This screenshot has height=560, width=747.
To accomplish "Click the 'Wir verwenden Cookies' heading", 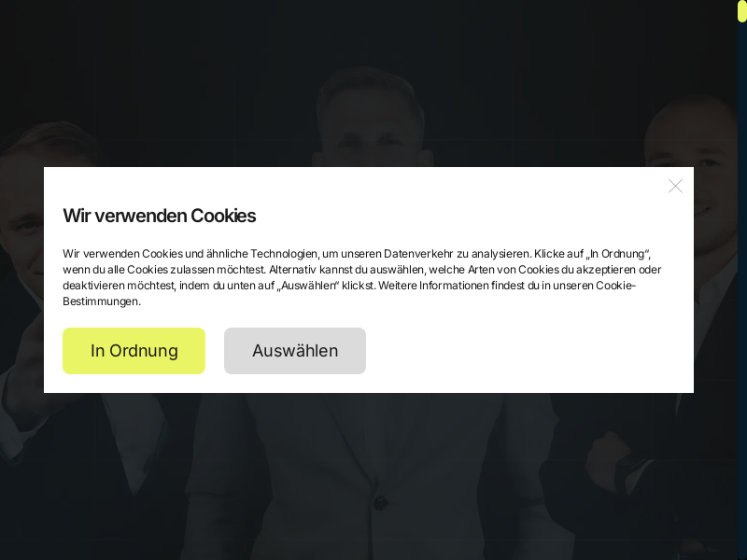I will [159, 216].
